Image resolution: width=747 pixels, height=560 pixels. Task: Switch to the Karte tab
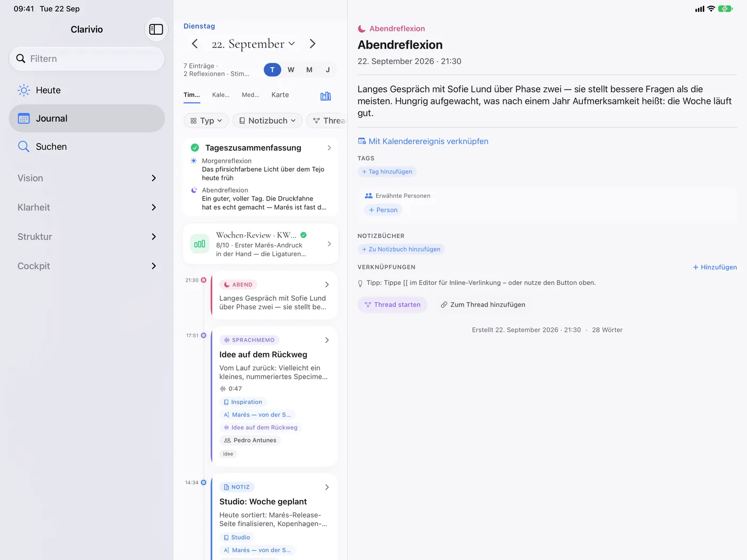coord(280,95)
